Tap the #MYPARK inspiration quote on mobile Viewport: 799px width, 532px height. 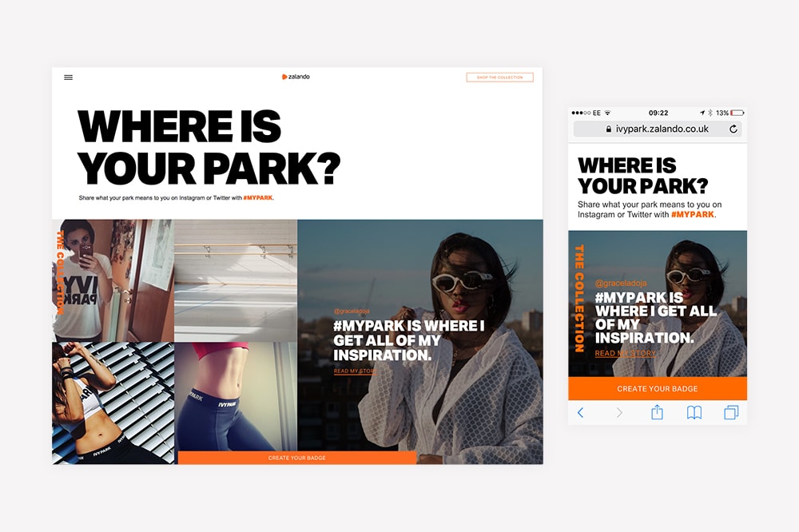point(656,317)
